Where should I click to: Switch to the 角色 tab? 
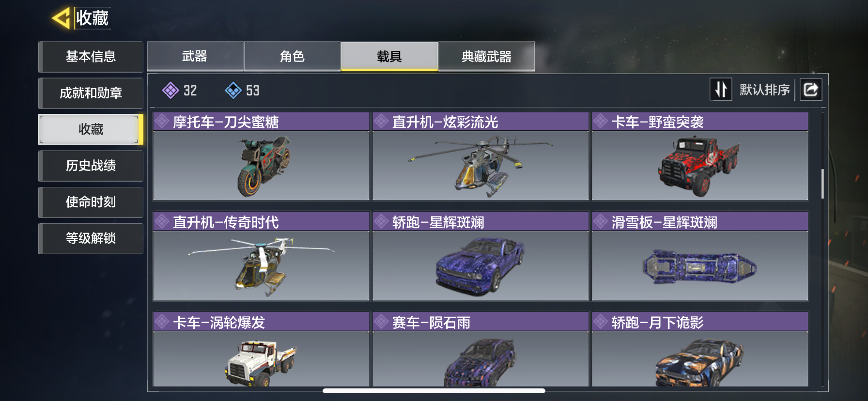292,56
